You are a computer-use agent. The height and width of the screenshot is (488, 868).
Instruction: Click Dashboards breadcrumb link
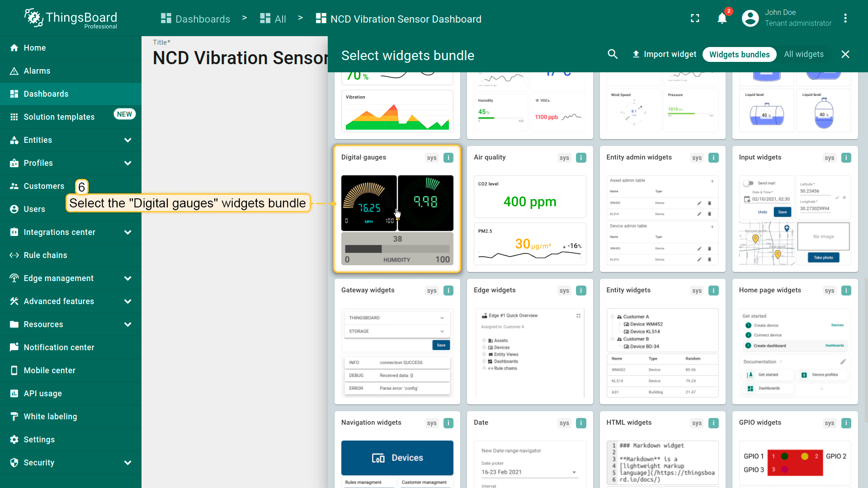tap(195, 19)
